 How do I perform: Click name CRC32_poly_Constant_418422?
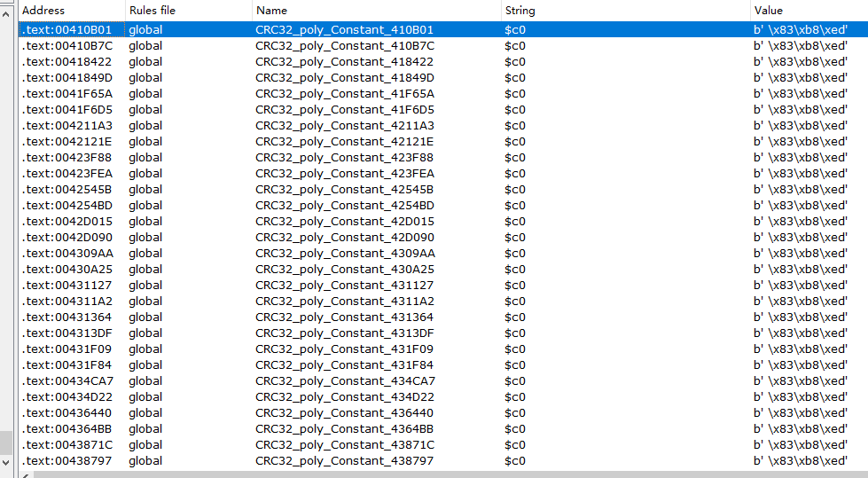[345, 62]
